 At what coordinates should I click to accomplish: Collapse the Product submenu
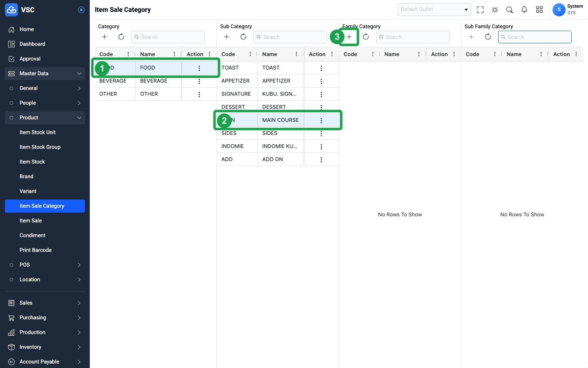point(45,118)
